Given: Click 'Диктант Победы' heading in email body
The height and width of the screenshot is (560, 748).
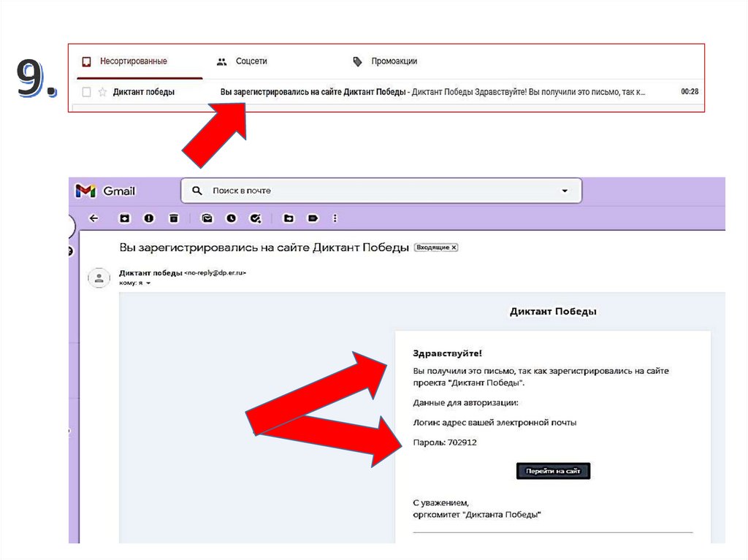Looking at the screenshot, I should 553,312.
